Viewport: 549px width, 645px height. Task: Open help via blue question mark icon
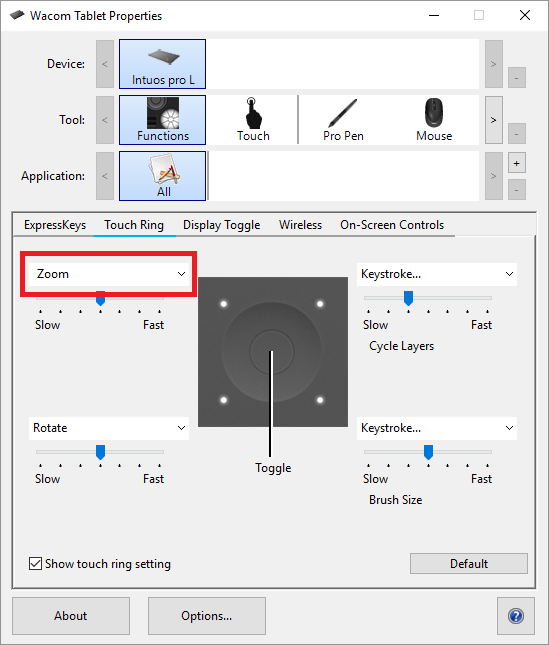tap(516, 616)
